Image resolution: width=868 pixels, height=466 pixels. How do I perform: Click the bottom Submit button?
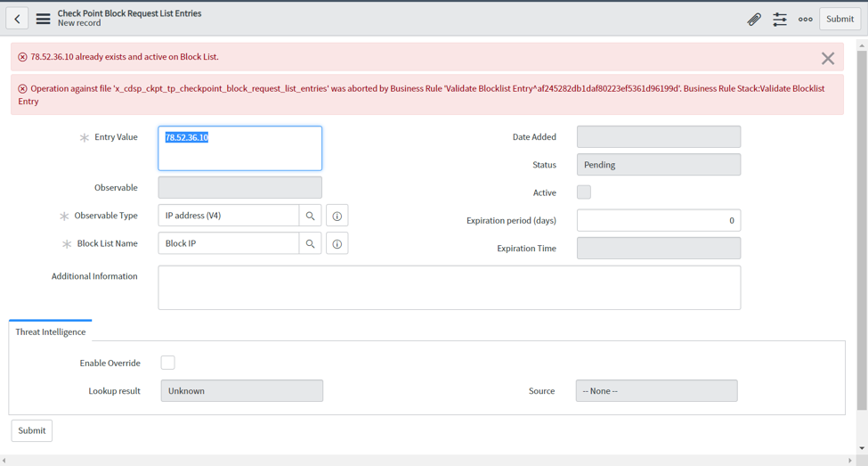coord(31,430)
